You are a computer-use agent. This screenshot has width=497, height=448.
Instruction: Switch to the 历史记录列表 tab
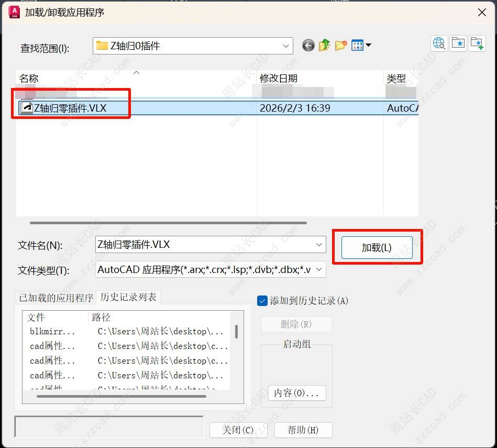(128, 297)
